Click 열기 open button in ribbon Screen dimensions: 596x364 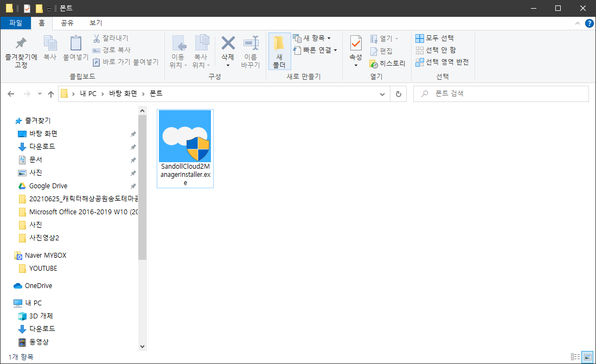(x=384, y=39)
